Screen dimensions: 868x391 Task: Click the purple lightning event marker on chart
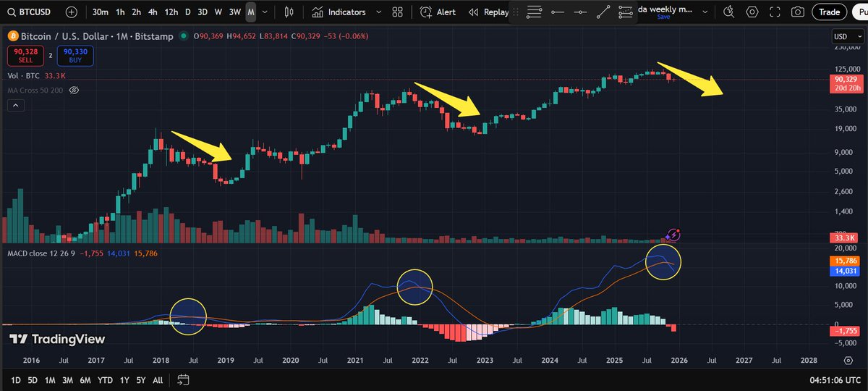(x=673, y=235)
